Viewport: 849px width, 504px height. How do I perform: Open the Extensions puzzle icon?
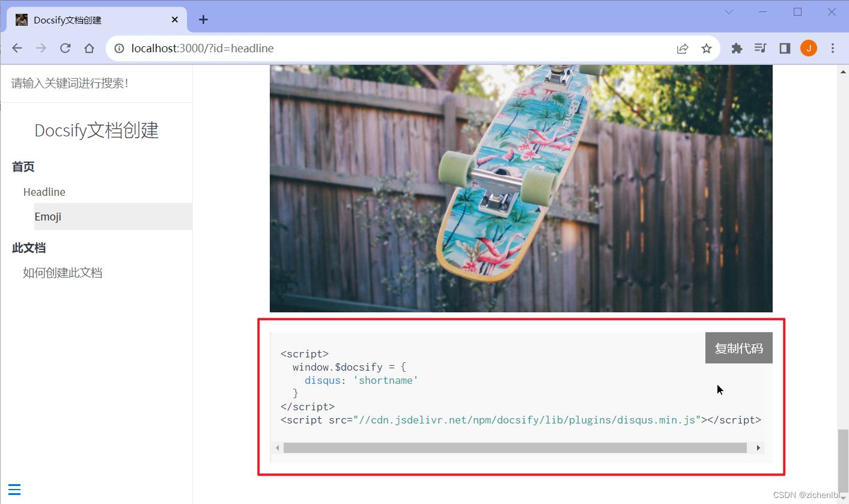coord(737,49)
